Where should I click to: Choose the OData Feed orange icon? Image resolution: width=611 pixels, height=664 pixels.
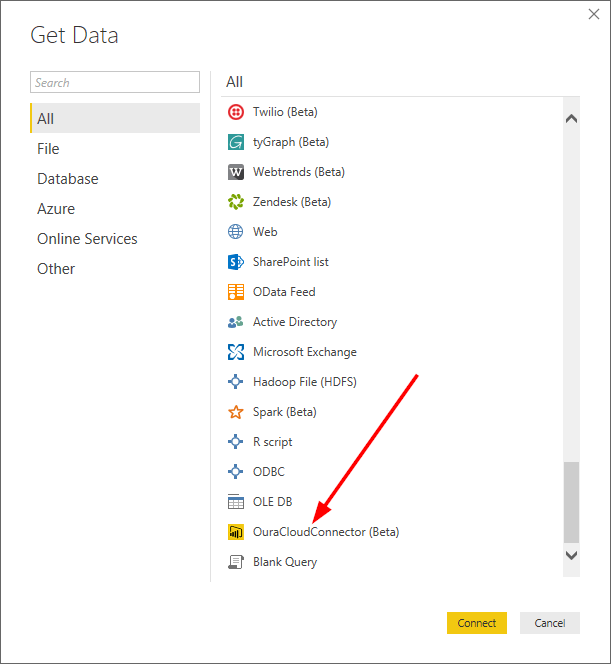[235, 292]
